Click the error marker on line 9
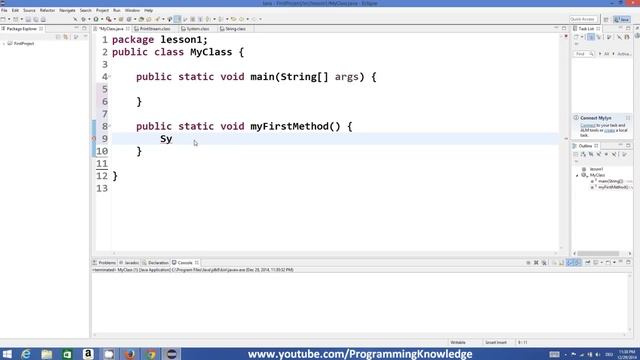 (x=94, y=139)
